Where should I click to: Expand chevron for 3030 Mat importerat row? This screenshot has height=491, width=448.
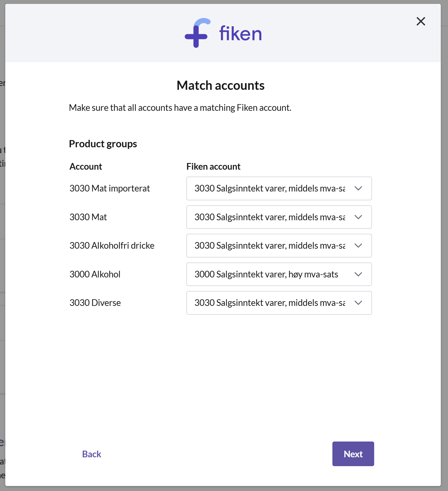coord(358,188)
